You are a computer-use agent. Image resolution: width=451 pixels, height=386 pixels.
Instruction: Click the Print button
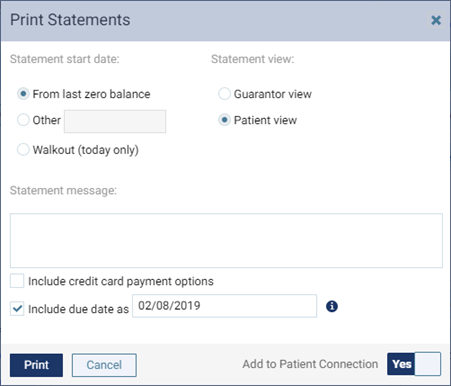pyautogui.click(x=36, y=365)
